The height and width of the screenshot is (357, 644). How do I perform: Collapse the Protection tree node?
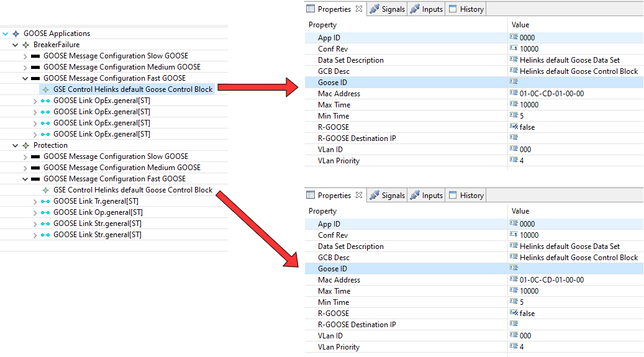tap(16, 145)
